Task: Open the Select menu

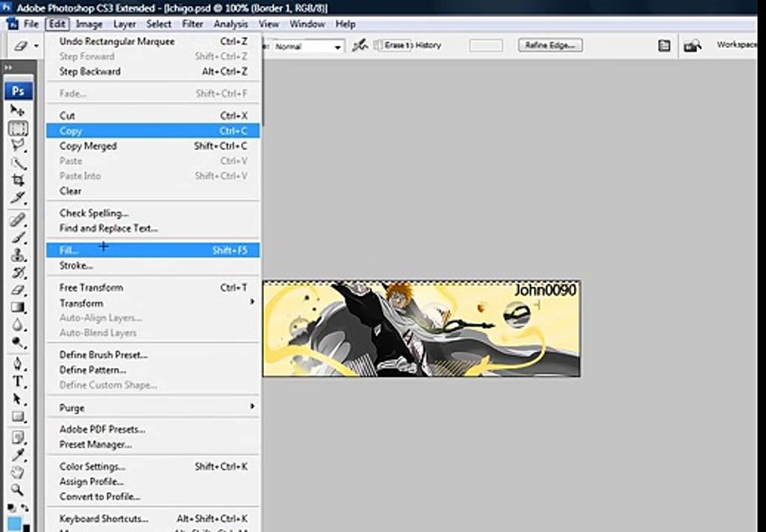Action: point(159,24)
